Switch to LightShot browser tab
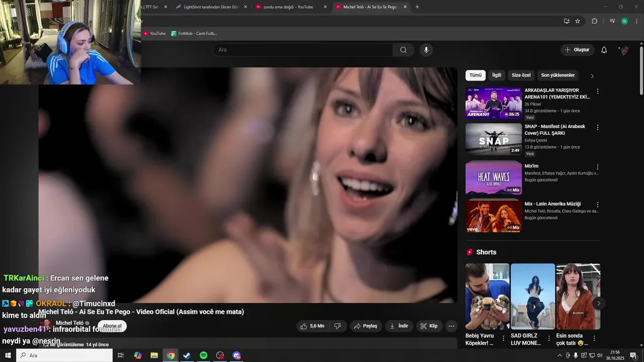Image resolution: width=644 pixels, height=362 pixels. tap(211, 7)
